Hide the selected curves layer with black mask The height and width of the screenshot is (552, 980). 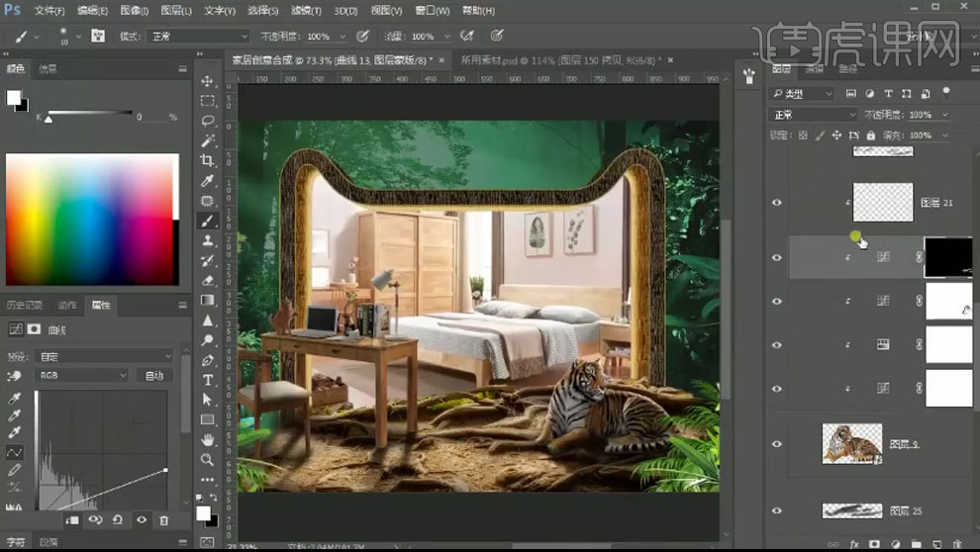(x=776, y=257)
